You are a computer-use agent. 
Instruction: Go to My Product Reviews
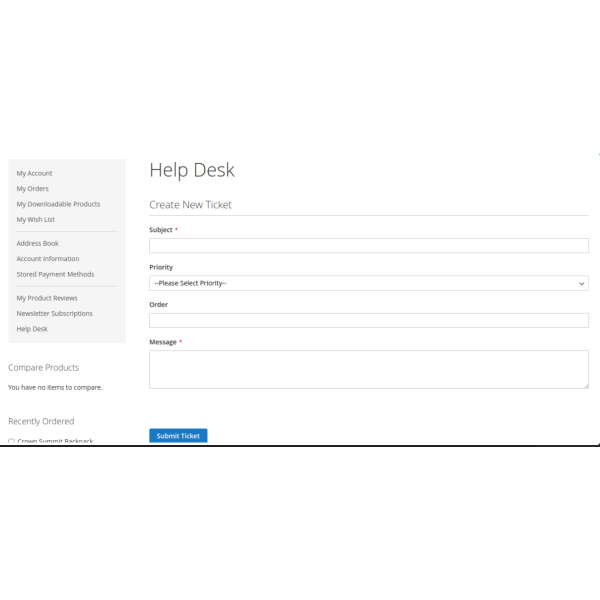pyautogui.click(x=46, y=298)
